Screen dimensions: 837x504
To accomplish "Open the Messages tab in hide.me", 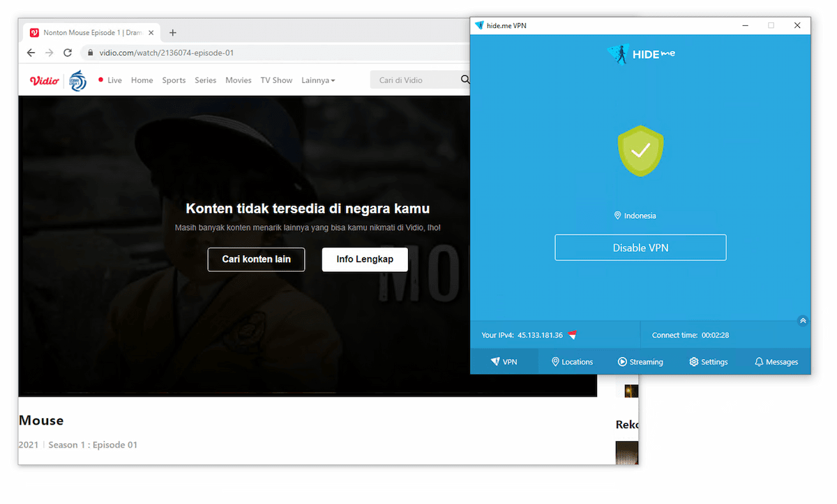I will [x=776, y=362].
